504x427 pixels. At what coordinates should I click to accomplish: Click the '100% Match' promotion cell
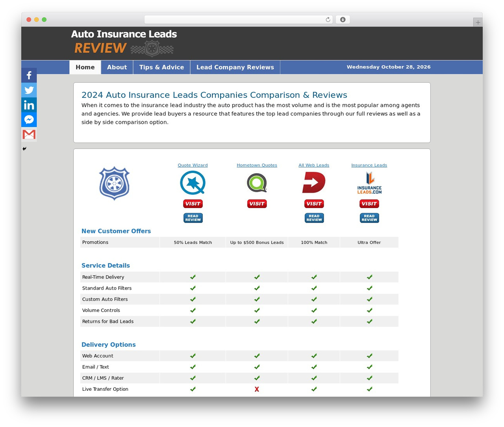314,242
